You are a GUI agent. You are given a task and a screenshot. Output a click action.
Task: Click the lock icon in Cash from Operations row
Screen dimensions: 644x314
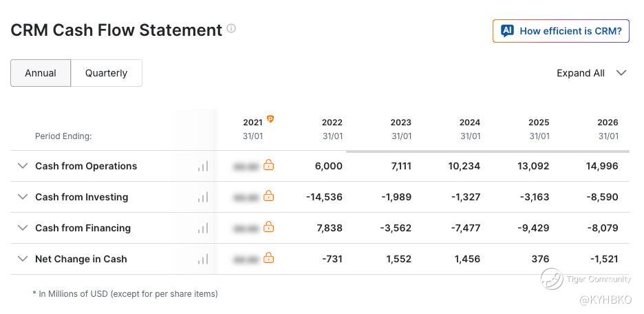coord(268,165)
